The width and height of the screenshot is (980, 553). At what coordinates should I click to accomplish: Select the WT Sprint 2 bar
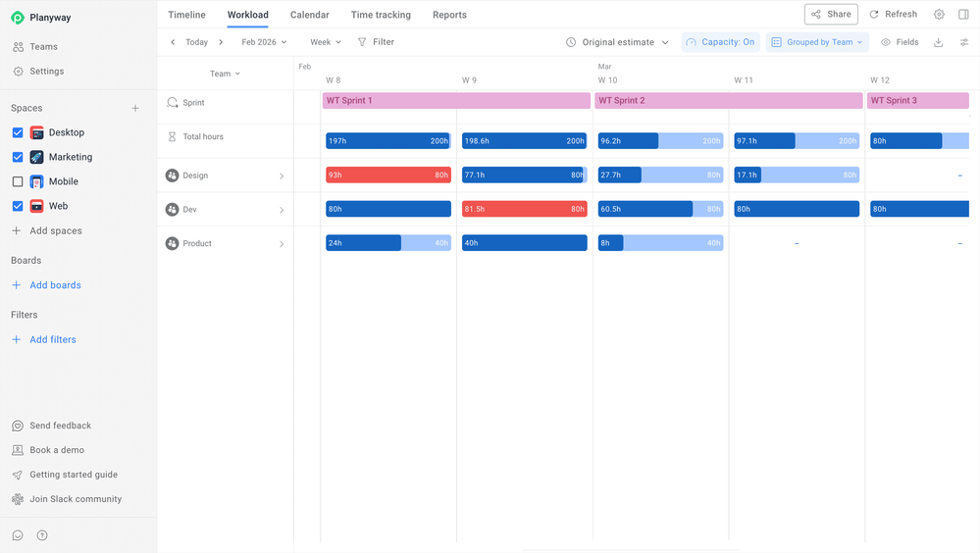pos(729,101)
